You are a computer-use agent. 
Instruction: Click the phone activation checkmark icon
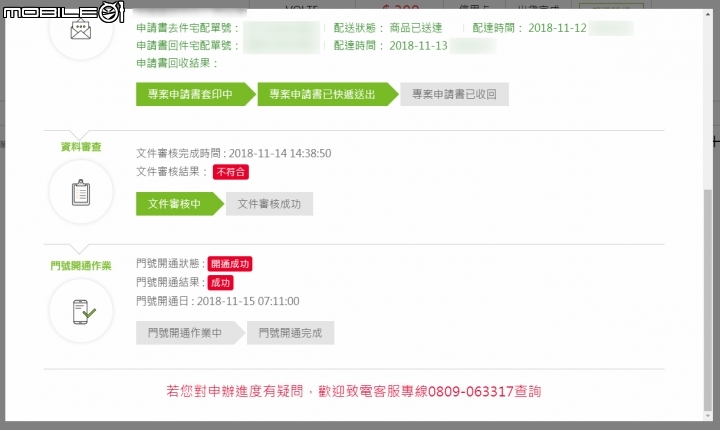coord(82,312)
